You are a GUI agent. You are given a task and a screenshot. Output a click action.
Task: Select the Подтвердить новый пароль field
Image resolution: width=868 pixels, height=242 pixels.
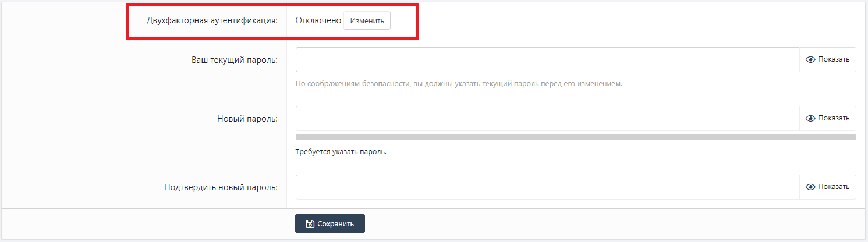pos(547,187)
